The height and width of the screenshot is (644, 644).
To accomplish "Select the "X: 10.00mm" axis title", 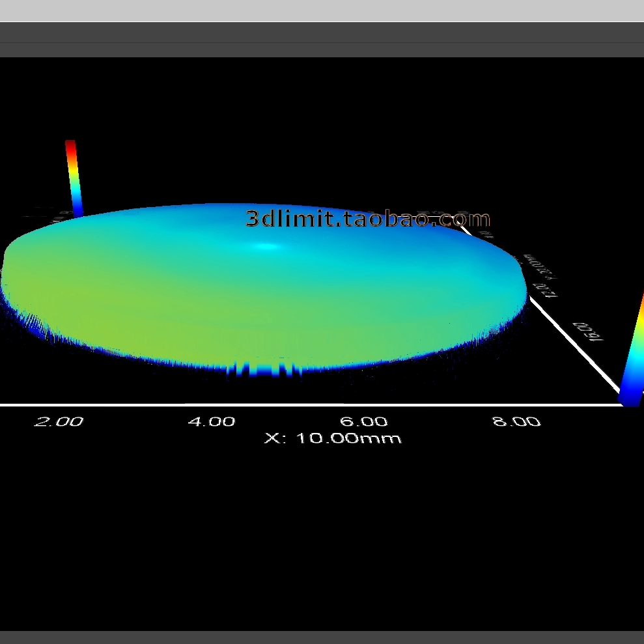I will tap(333, 438).
